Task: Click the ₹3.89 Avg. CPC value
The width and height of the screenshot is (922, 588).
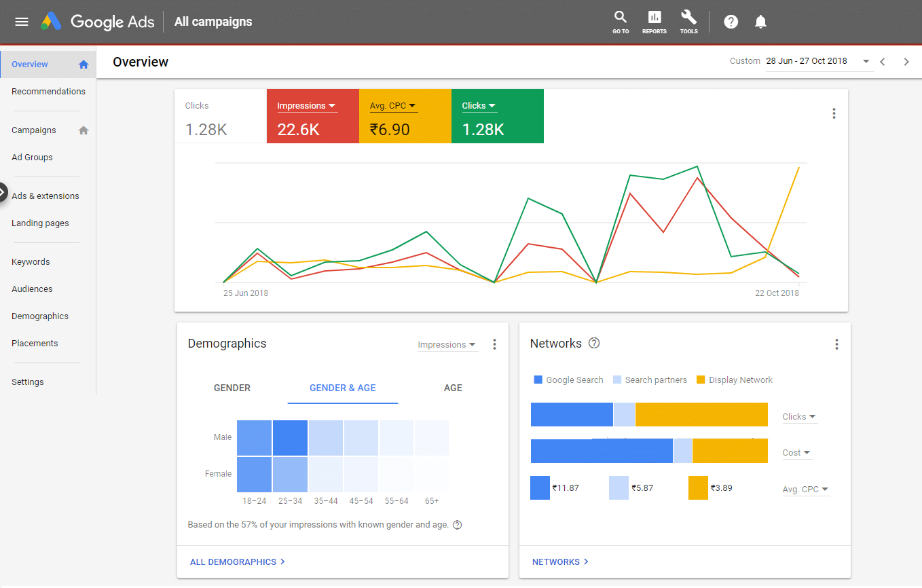Action: coord(722,488)
